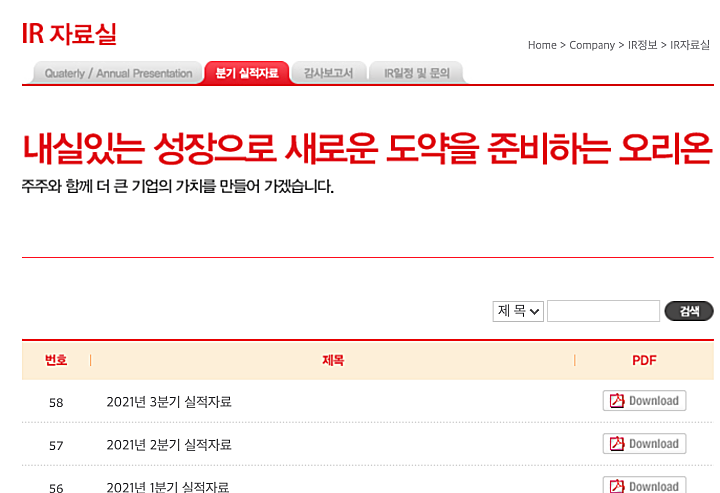The image size is (720, 493).
Task: Download the 2021년 3분기 실적자료 PDF
Action: coord(644,401)
